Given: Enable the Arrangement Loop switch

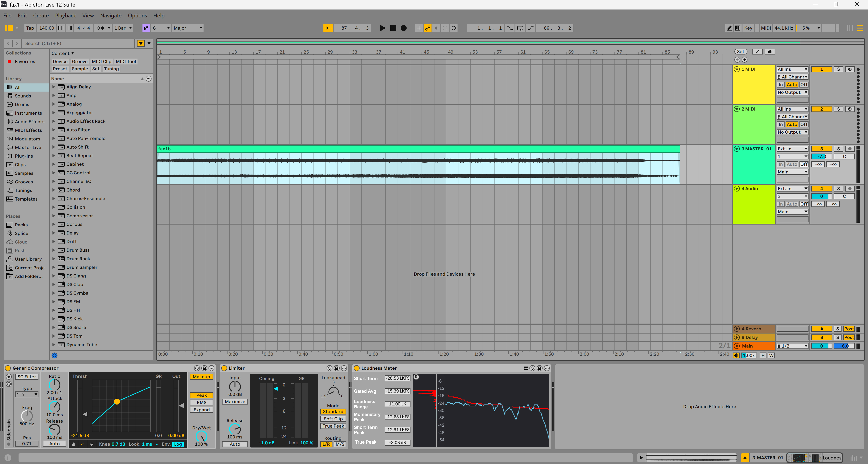Looking at the screenshot, I should pyautogui.click(x=520, y=28).
